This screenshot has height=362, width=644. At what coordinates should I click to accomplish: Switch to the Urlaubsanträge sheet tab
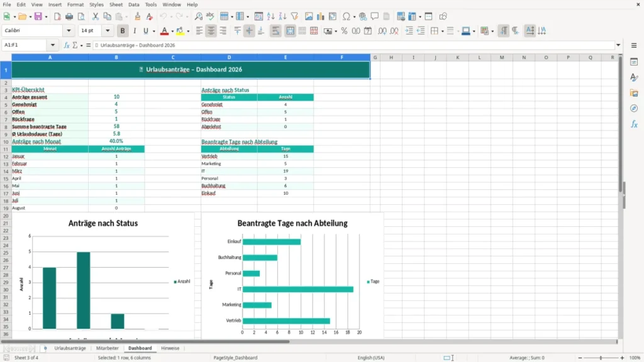[x=70, y=348]
